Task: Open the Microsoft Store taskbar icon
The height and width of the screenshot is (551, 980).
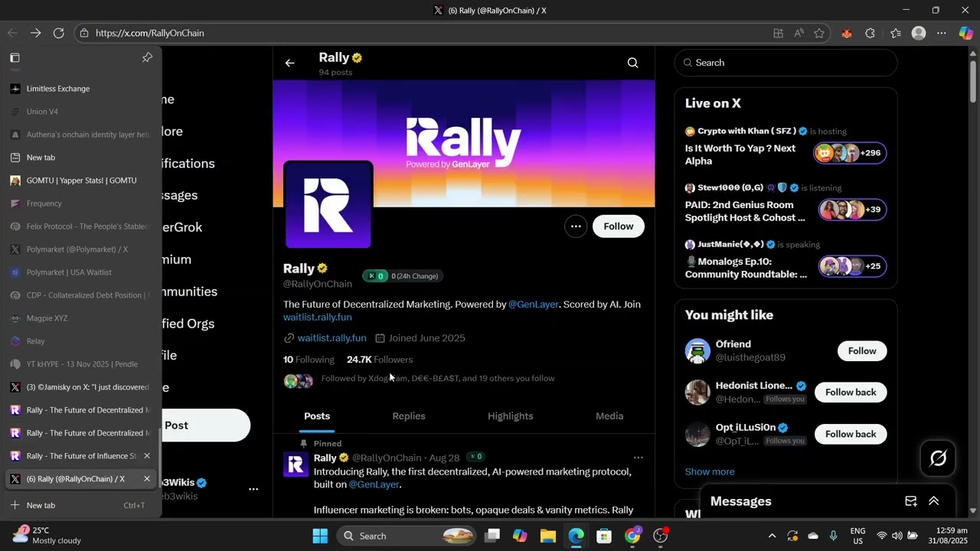Action: 604,536
